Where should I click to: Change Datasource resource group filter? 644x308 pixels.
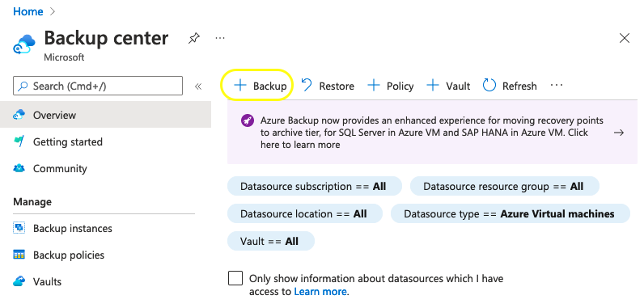[x=504, y=187]
